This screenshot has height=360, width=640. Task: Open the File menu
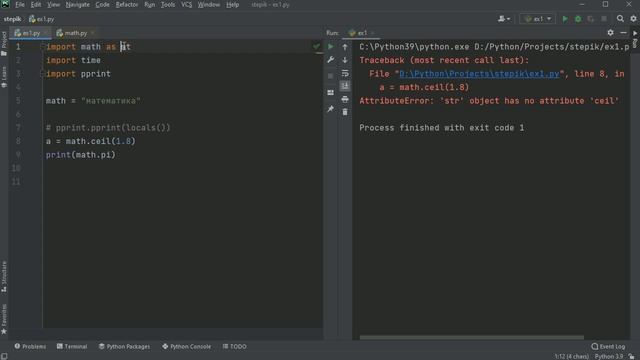coord(20,5)
